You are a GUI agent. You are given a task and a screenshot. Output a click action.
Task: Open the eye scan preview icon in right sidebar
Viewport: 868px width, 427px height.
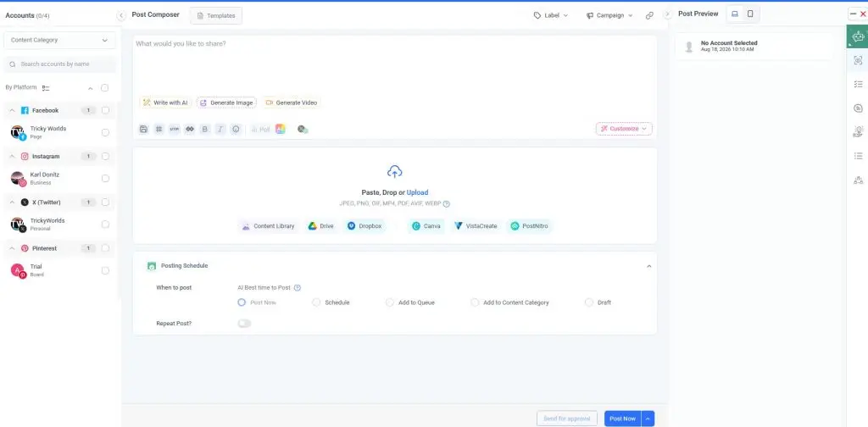[858, 60]
